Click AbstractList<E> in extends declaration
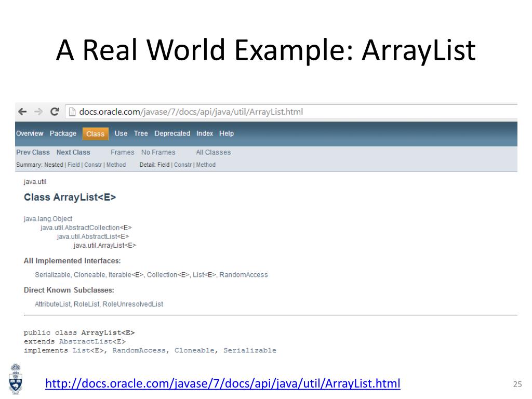This screenshot has width=532, height=399. click(92, 342)
